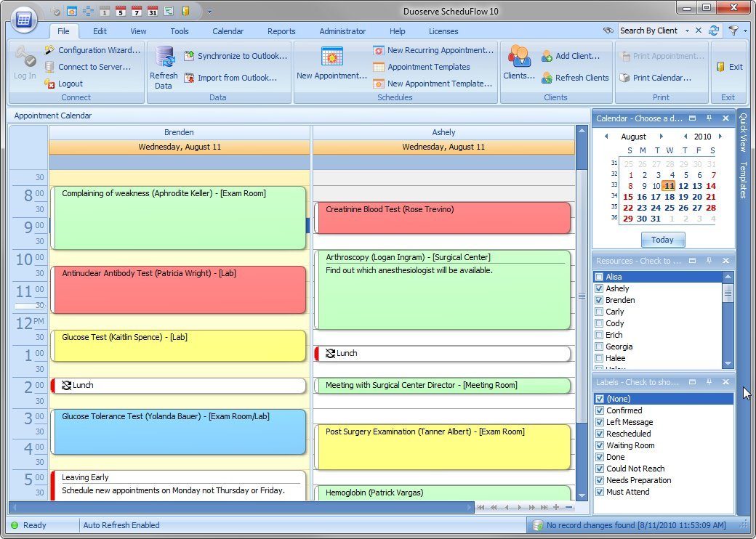The width and height of the screenshot is (756, 539).
Task: Expand the quick access toolbar chevron
Action: [x=209, y=12]
